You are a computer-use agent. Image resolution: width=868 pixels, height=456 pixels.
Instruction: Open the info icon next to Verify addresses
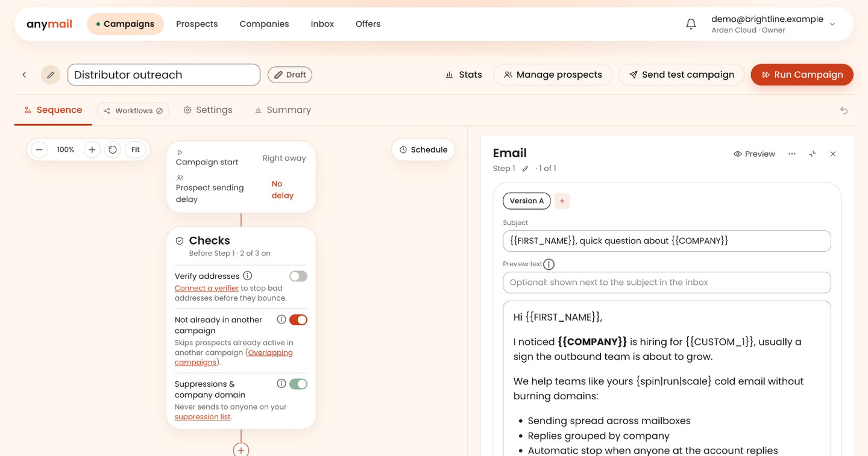(248, 276)
